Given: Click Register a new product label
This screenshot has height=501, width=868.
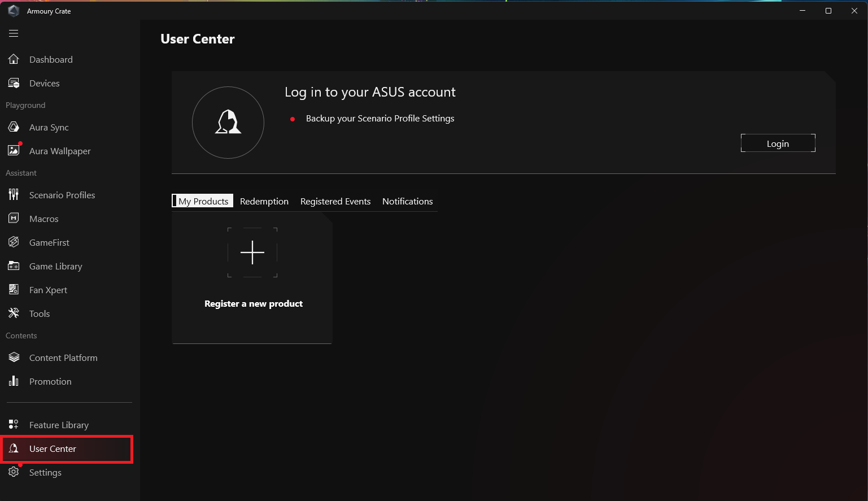Looking at the screenshot, I should tap(254, 303).
